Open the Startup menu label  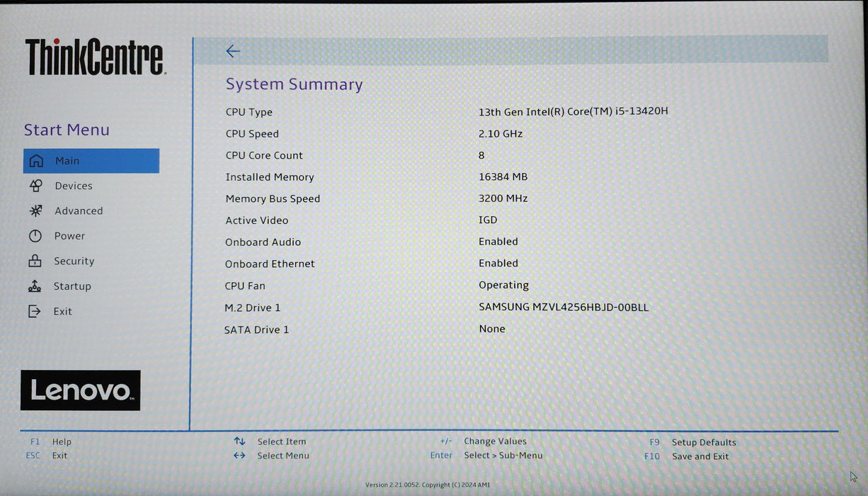(x=72, y=286)
